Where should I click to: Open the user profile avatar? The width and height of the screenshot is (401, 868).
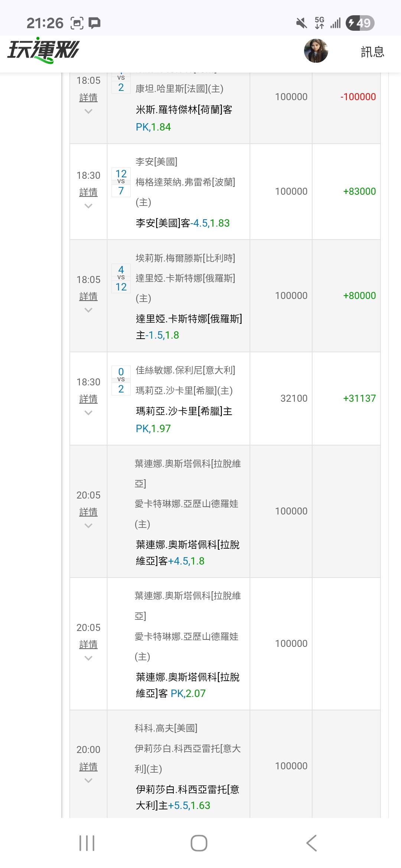pyautogui.click(x=316, y=51)
